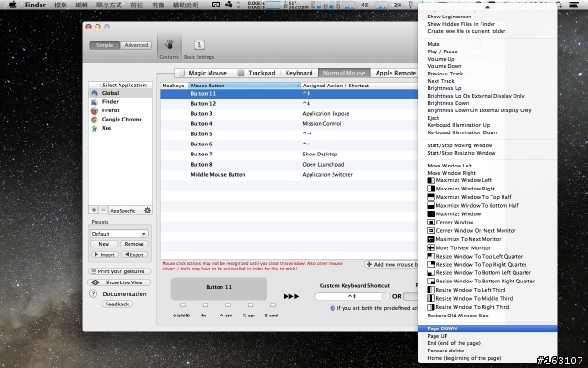Toggle the ctrl modifier checkbox
588x368 pixels.
pos(228,305)
